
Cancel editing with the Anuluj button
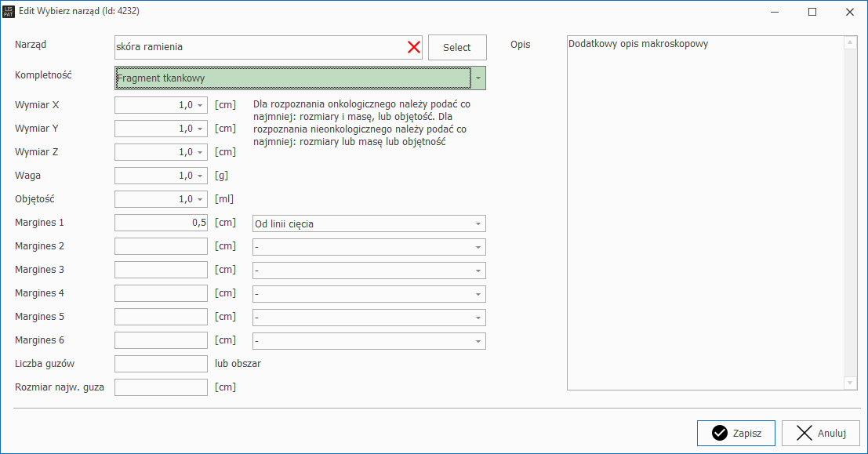click(x=820, y=433)
